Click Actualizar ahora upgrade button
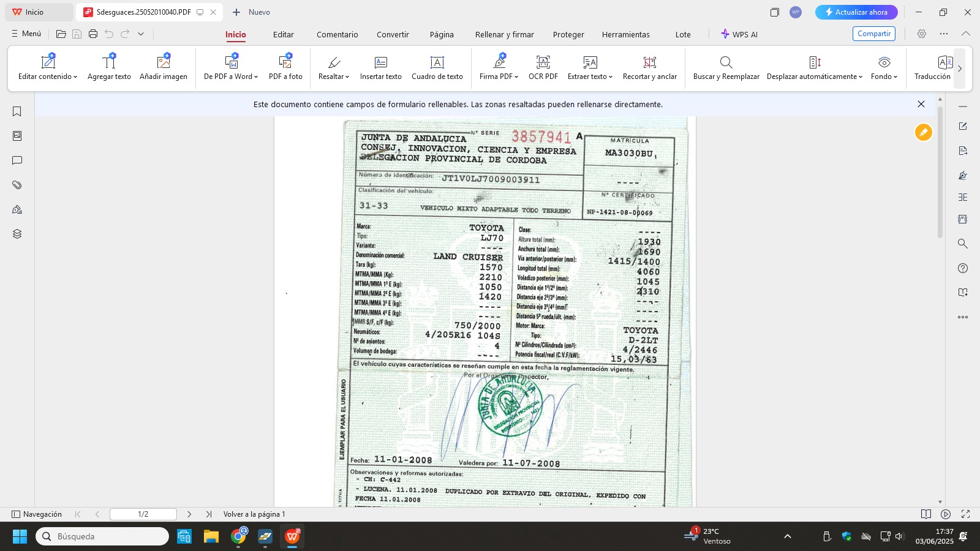This screenshot has height=551, width=980. 856,12
